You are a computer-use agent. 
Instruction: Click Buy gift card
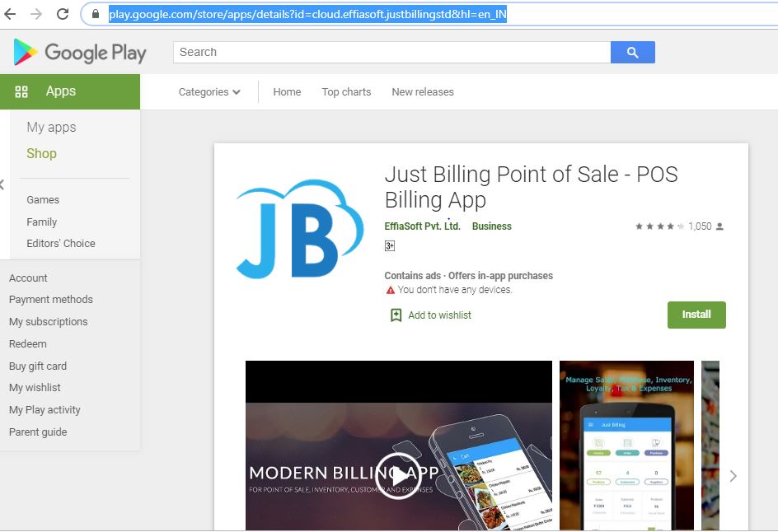click(38, 366)
